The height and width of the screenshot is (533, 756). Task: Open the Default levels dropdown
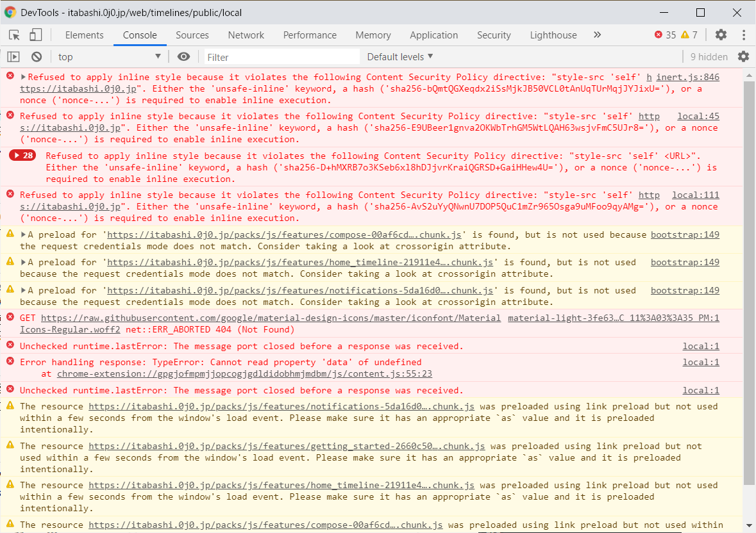[400, 57]
